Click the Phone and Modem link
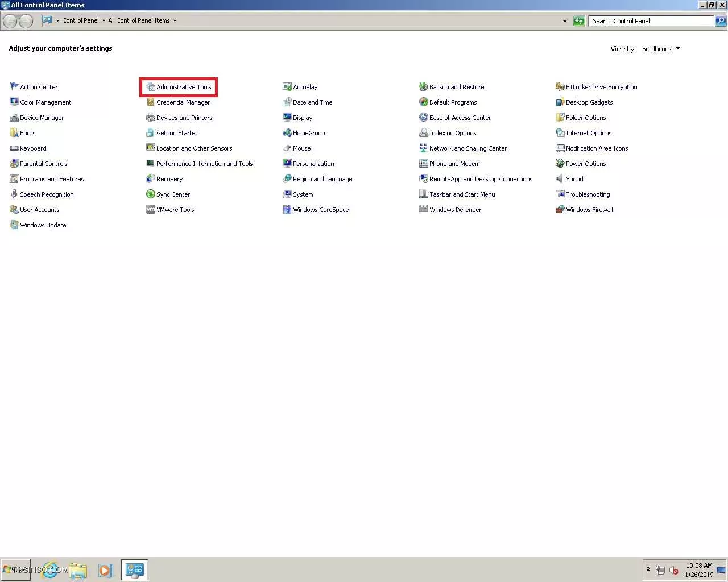 point(454,164)
